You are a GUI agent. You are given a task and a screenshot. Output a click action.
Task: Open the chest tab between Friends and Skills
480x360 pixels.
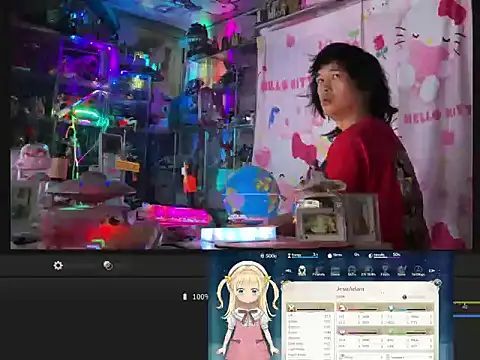click(x=335, y=271)
